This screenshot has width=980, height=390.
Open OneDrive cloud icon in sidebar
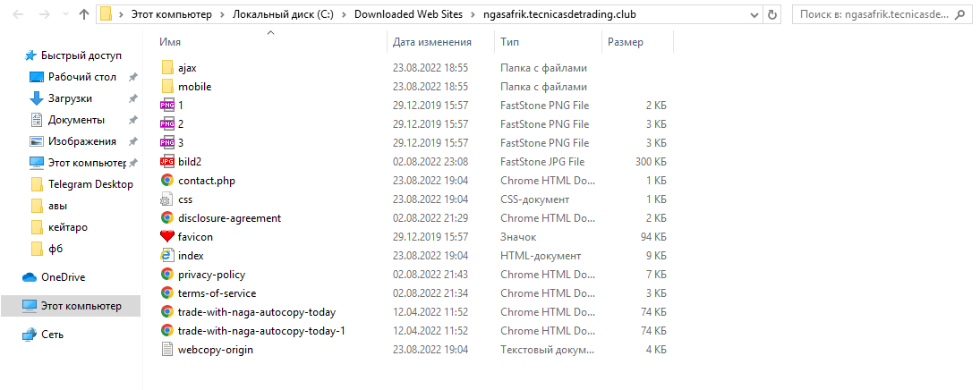click(30, 277)
